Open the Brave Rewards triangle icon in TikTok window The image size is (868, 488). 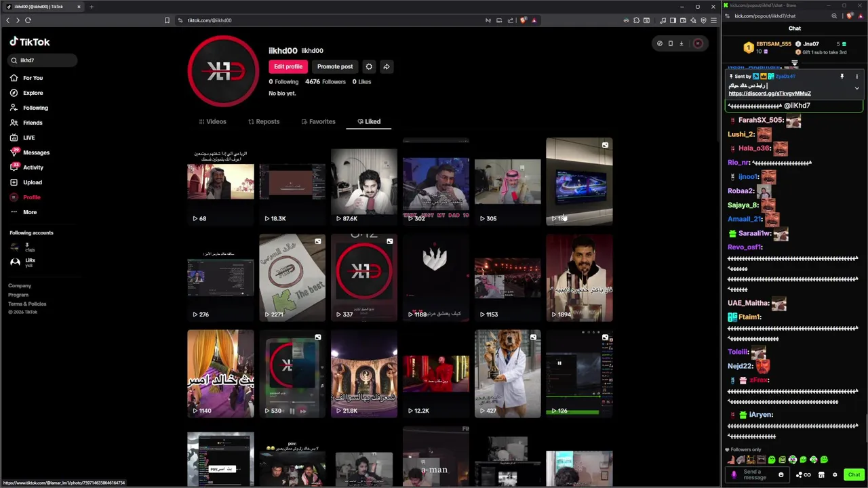pos(534,20)
